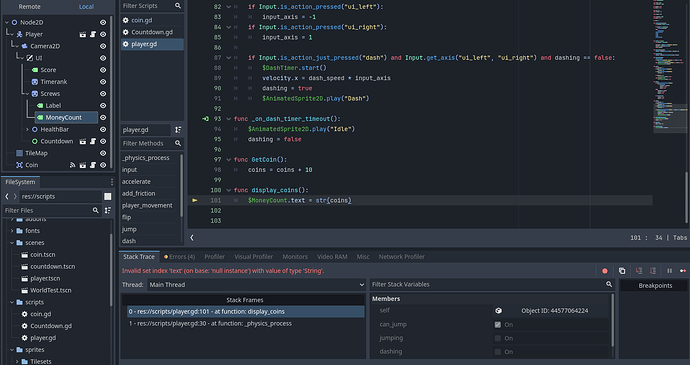The width and height of the screenshot is (690, 365).
Task: Click the Filter Files input field
Action: click(47, 210)
